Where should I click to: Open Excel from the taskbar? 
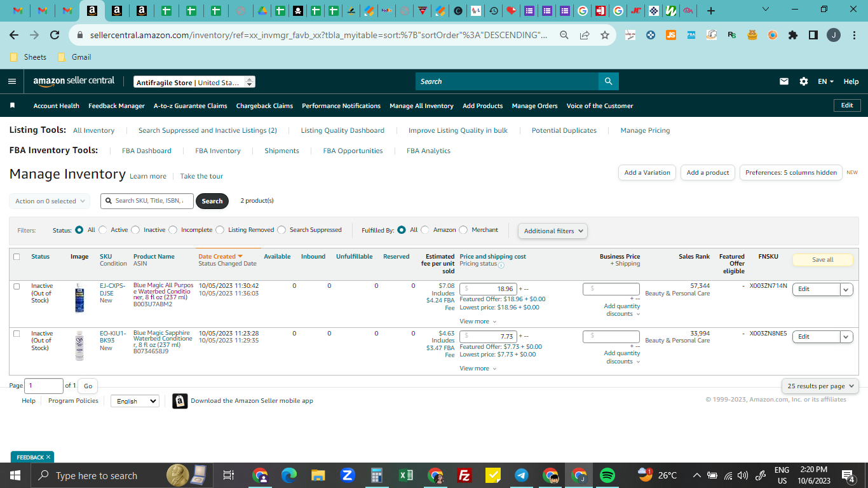406,475
